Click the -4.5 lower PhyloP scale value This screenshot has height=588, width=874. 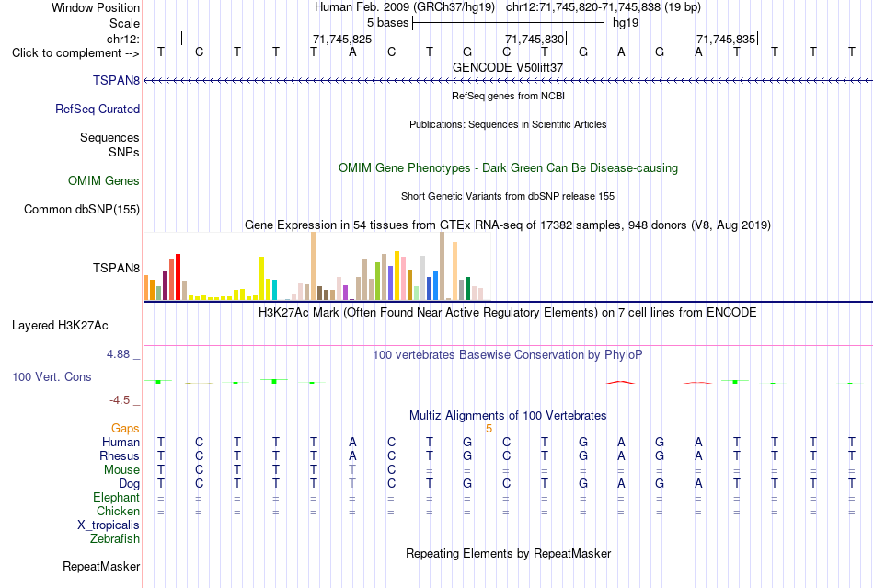[120, 400]
